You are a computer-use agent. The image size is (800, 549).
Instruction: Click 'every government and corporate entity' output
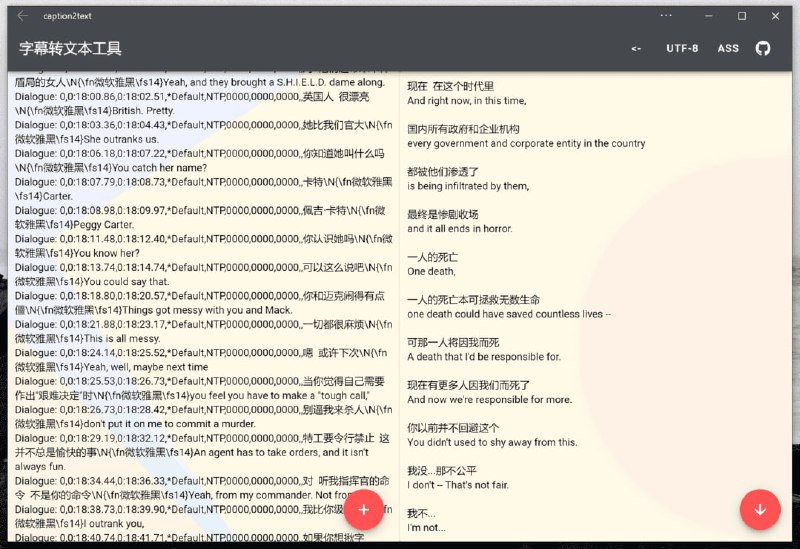coord(526,144)
